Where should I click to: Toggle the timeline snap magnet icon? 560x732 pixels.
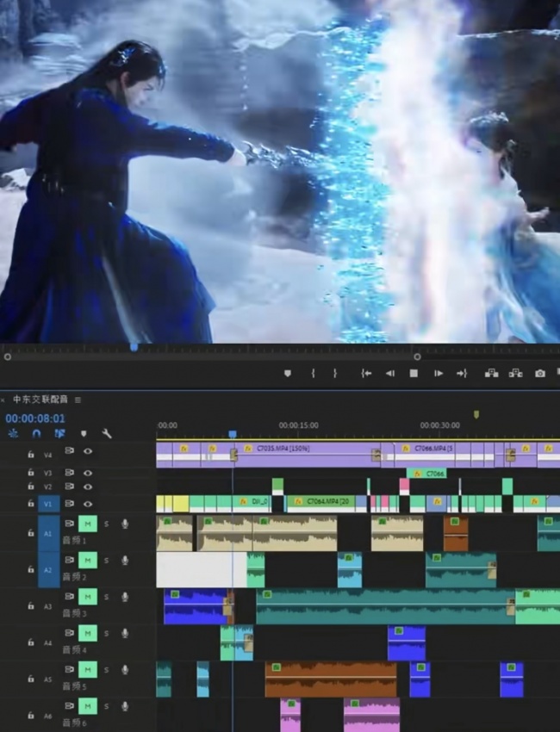(x=36, y=434)
